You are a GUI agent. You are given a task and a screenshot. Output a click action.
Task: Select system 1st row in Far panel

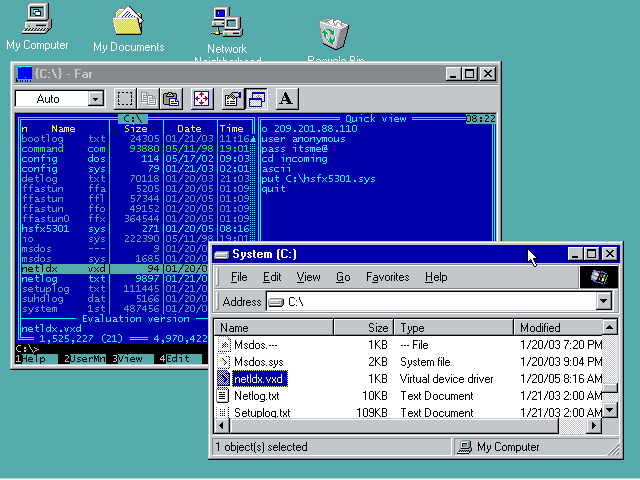pos(115,309)
